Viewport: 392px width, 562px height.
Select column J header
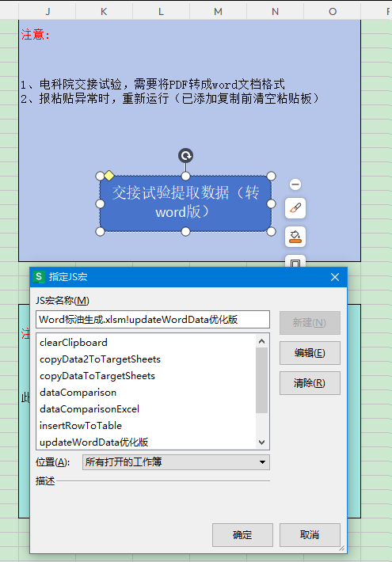[48, 11]
